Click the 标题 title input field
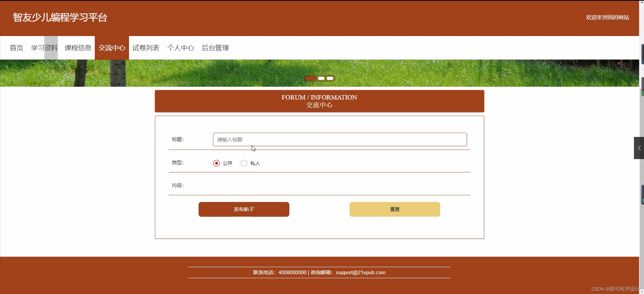The width and height of the screenshot is (644, 294). (339, 139)
